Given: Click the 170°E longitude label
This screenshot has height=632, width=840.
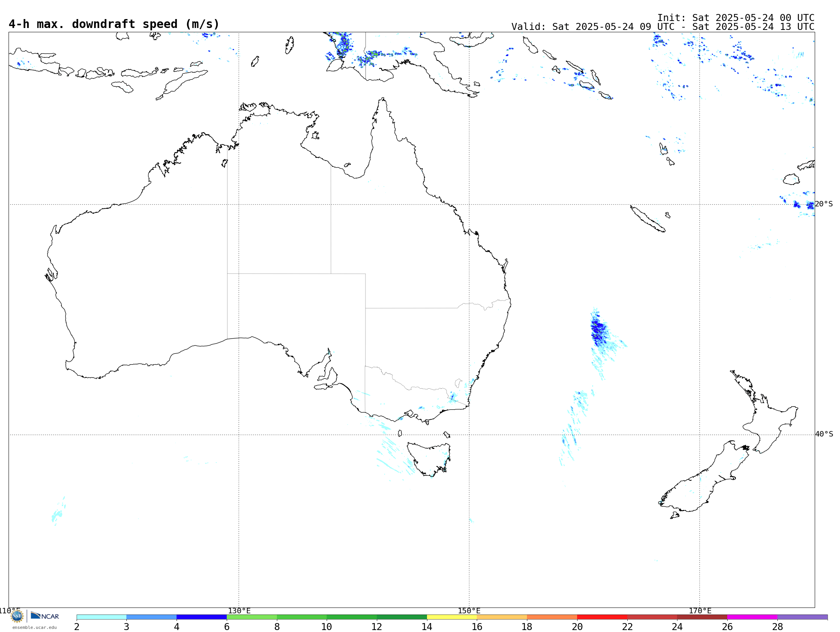Looking at the screenshot, I should point(700,611).
